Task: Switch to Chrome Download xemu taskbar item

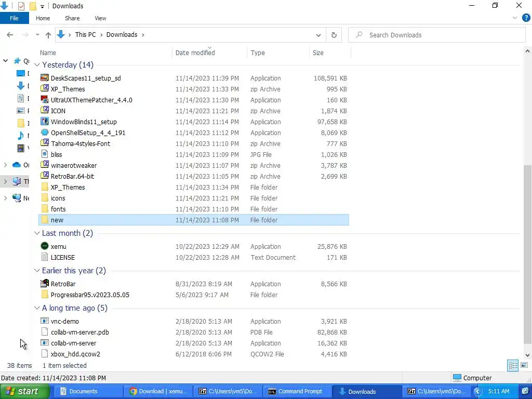Action: pos(158,391)
